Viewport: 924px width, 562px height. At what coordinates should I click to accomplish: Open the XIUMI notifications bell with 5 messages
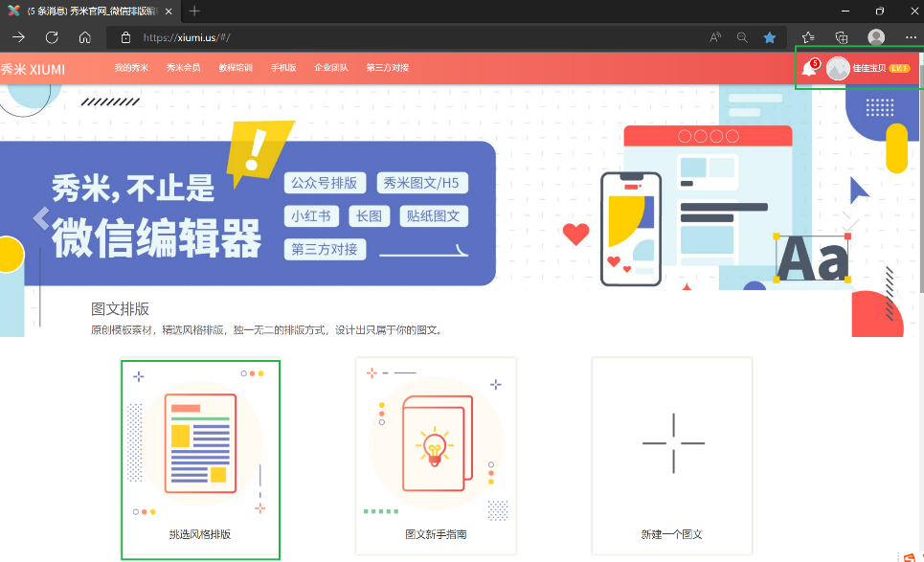(810, 69)
